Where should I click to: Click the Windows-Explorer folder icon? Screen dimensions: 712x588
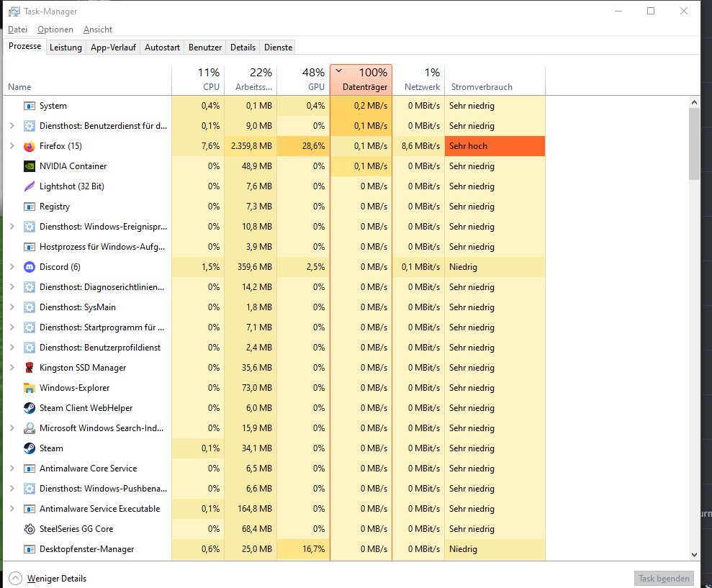(30, 388)
